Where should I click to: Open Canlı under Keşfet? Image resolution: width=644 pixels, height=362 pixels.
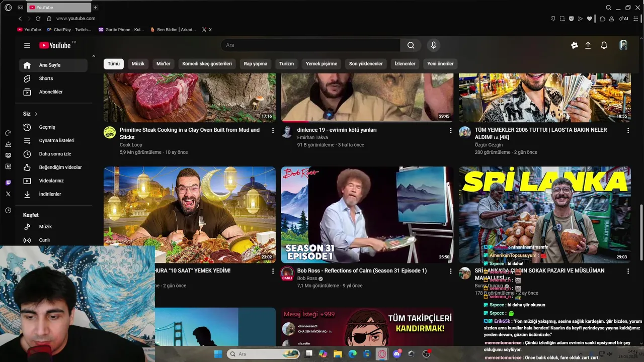click(54, 240)
